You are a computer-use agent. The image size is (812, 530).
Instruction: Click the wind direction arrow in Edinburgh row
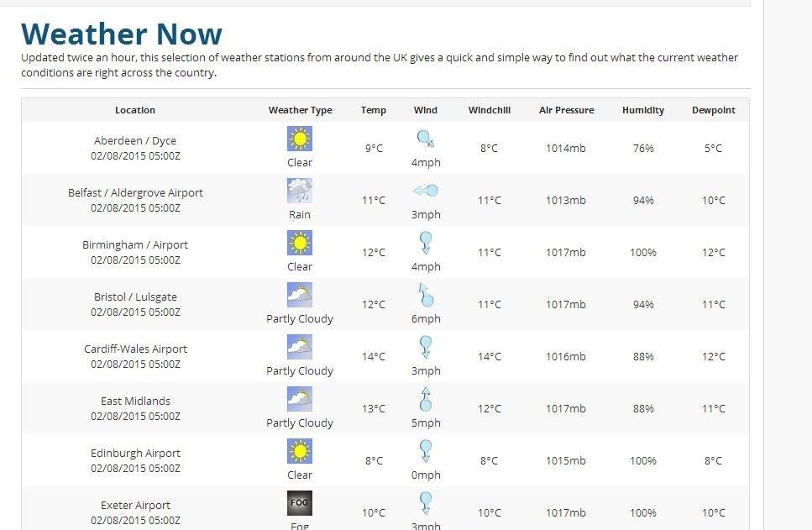[x=426, y=451]
